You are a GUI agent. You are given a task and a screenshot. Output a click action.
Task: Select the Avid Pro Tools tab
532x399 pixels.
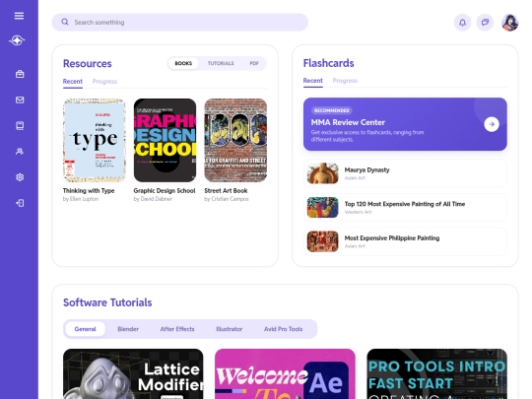[x=283, y=329]
